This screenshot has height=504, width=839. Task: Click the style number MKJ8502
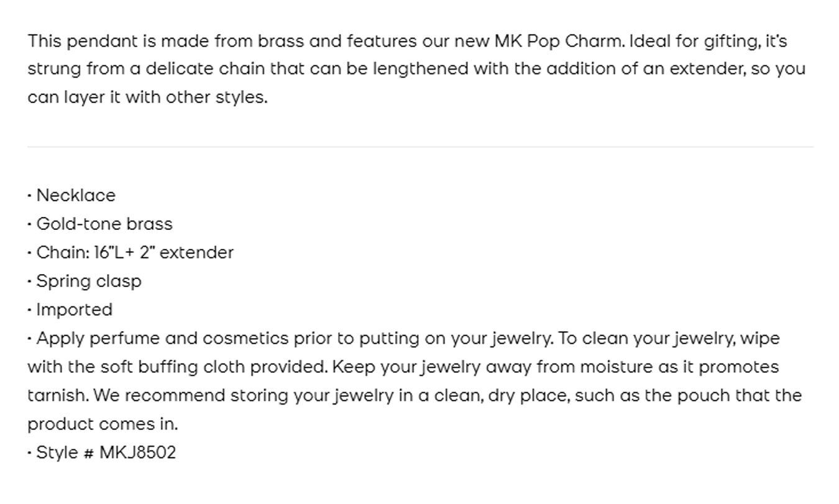point(137,452)
